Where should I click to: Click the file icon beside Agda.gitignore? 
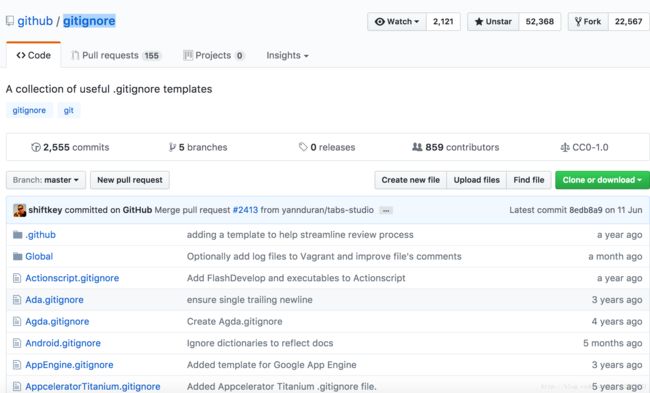click(17, 321)
